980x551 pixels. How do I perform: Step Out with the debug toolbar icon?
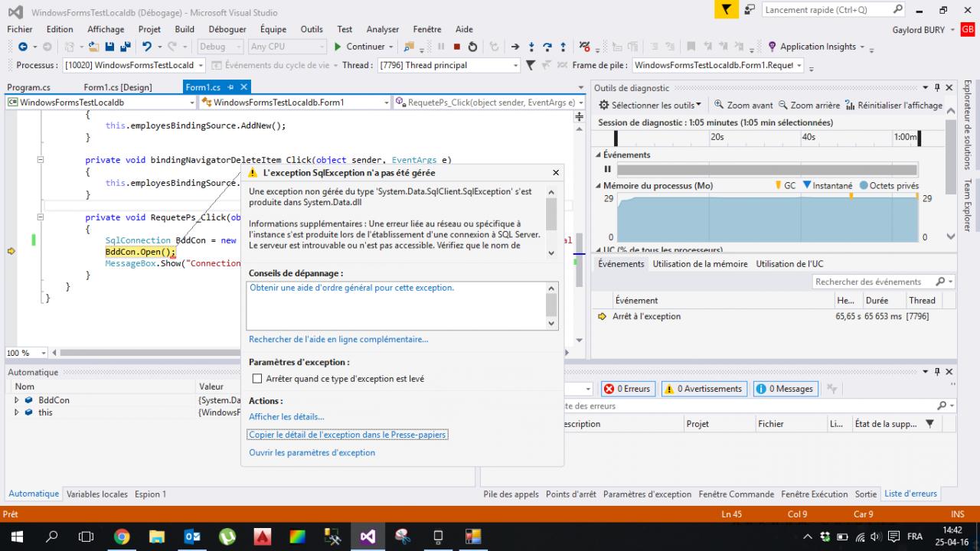click(563, 47)
